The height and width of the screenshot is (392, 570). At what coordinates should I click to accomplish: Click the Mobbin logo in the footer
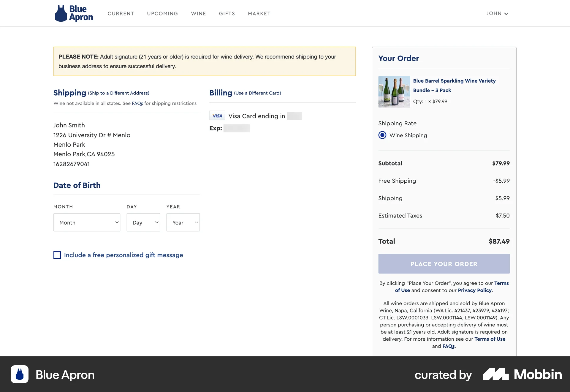[x=523, y=374]
